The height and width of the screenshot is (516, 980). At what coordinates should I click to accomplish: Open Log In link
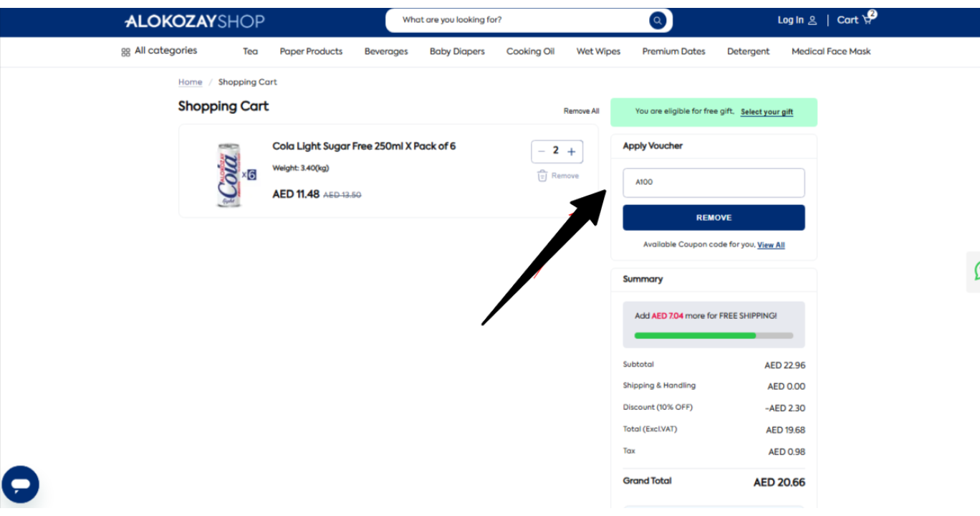pos(791,20)
